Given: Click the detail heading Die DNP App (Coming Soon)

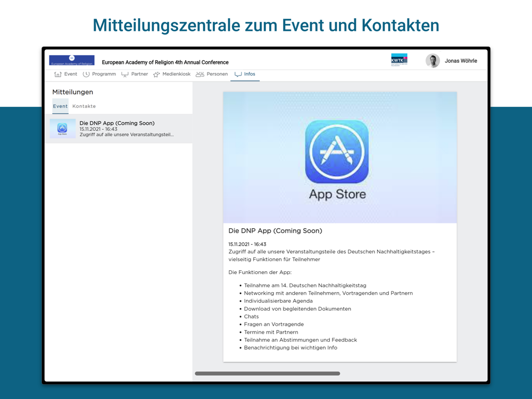Looking at the screenshot, I should [x=275, y=231].
